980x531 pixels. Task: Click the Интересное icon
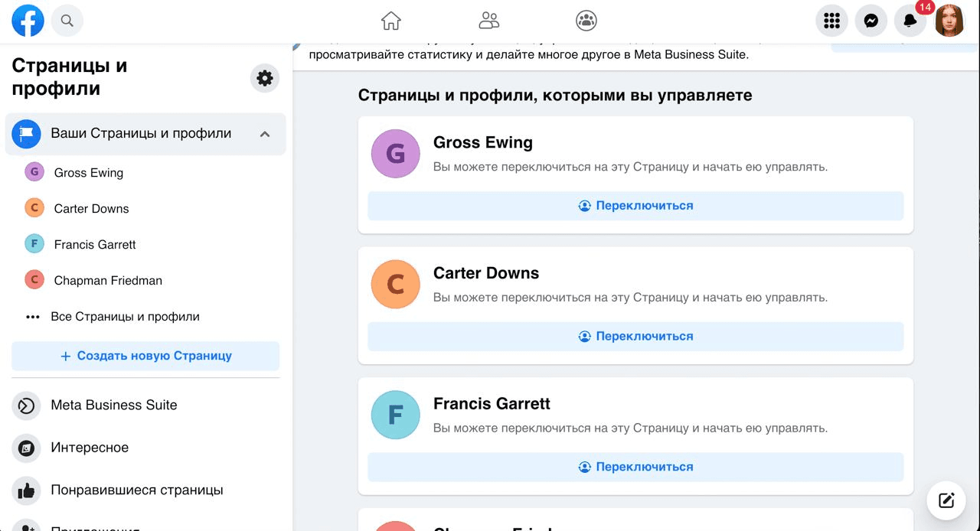click(x=27, y=448)
